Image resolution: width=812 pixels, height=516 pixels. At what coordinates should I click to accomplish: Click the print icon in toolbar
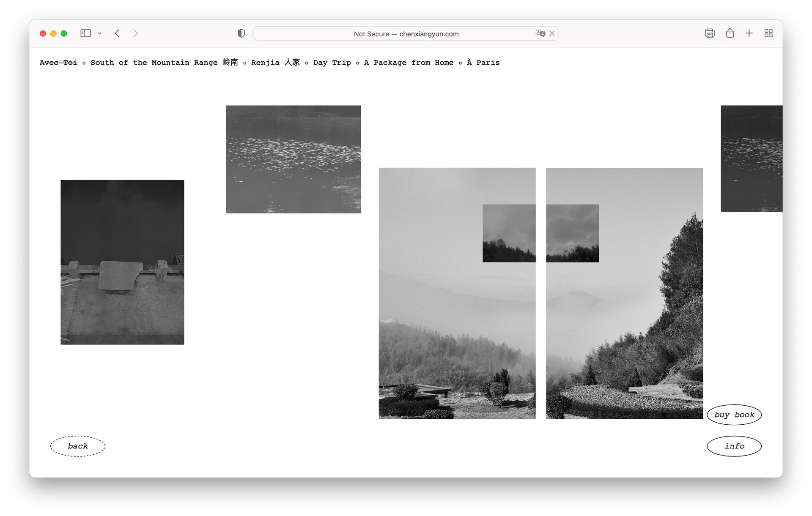[709, 33]
